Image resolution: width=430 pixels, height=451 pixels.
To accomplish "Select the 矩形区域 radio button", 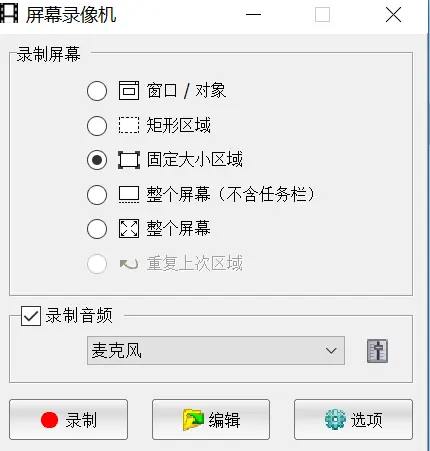I will (x=97, y=126).
